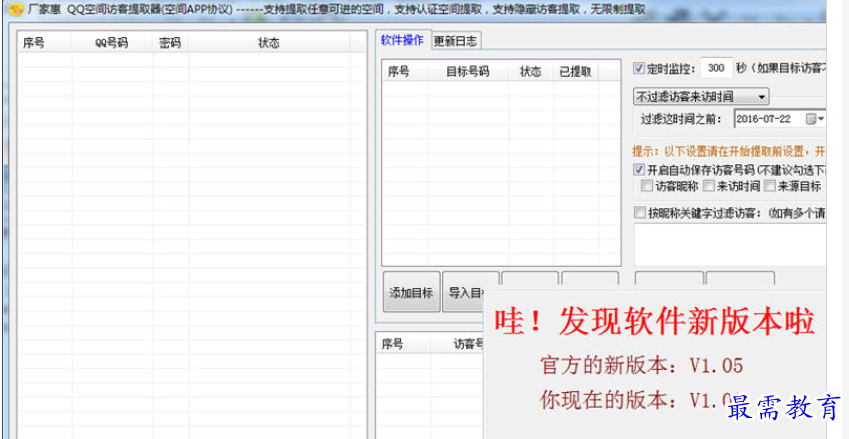Open the 更新日志 tab
The height and width of the screenshot is (439, 849).
455,41
